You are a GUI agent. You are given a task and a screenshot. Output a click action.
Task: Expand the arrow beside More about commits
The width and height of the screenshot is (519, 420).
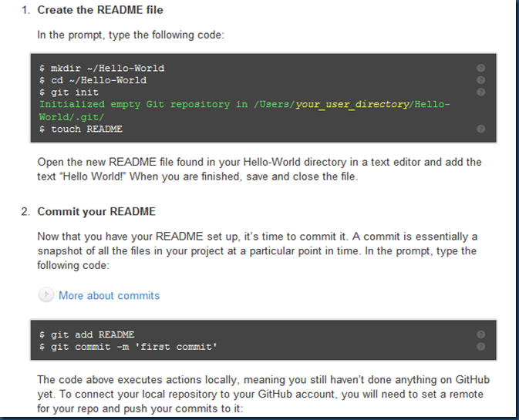click(x=46, y=295)
